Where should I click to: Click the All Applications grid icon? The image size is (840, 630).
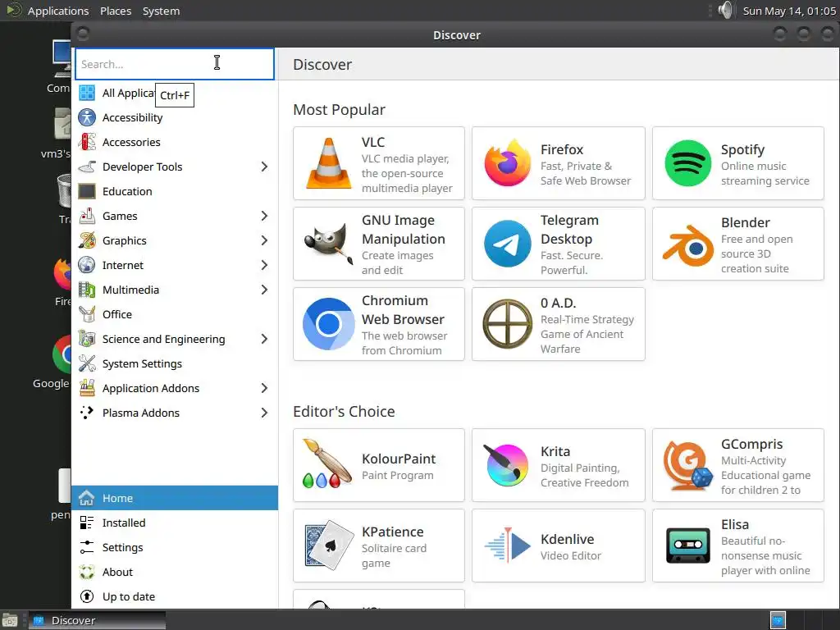point(87,93)
